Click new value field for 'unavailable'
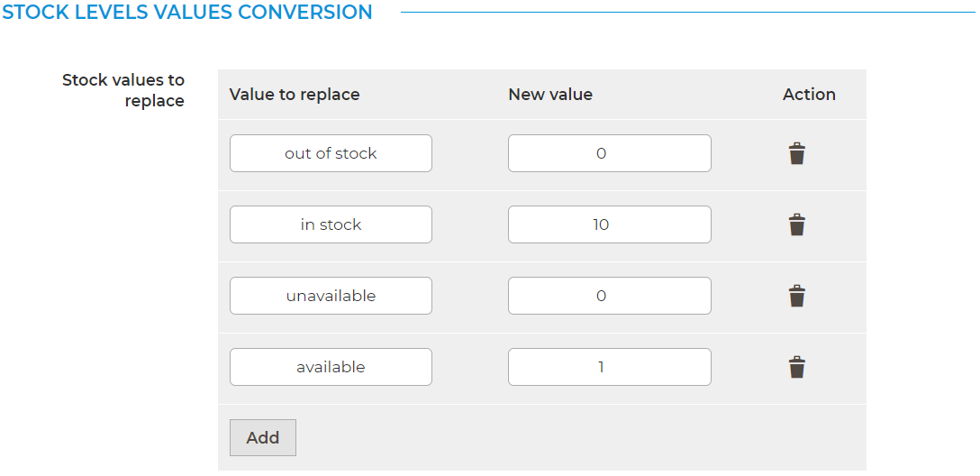 (x=609, y=296)
